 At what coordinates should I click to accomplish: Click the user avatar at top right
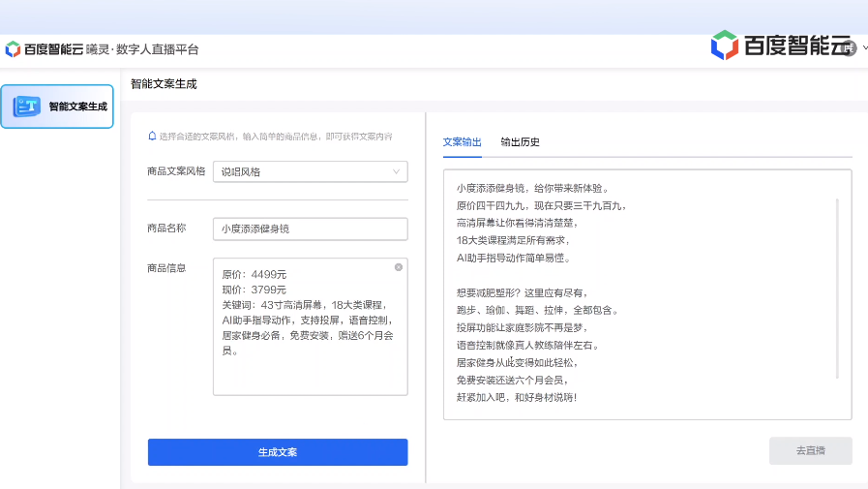coord(849,48)
